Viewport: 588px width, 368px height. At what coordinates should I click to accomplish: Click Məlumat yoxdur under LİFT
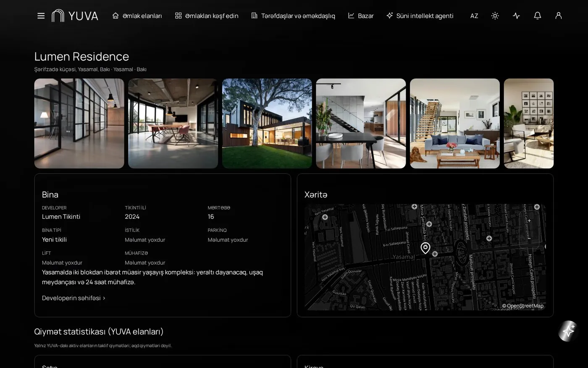pyautogui.click(x=62, y=263)
